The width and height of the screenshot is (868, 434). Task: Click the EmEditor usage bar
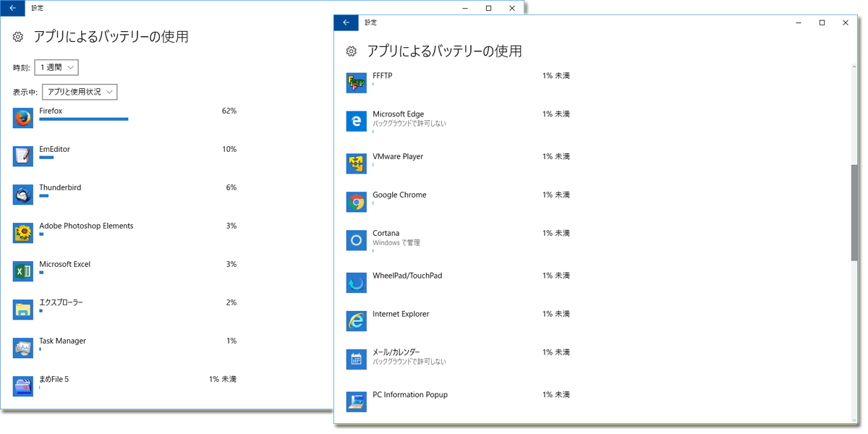coord(46,157)
